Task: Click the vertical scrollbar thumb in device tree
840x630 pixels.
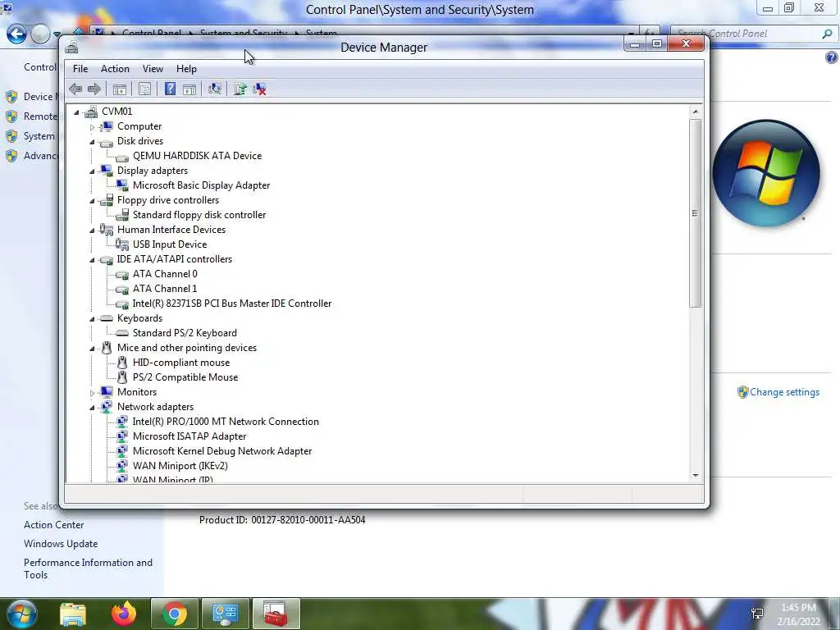Action: click(x=696, y=213)
